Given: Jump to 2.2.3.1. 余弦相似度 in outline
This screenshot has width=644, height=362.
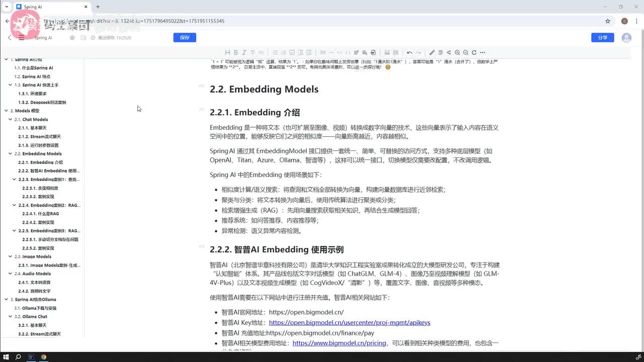Looking at the screenshot, I should 40,188.
